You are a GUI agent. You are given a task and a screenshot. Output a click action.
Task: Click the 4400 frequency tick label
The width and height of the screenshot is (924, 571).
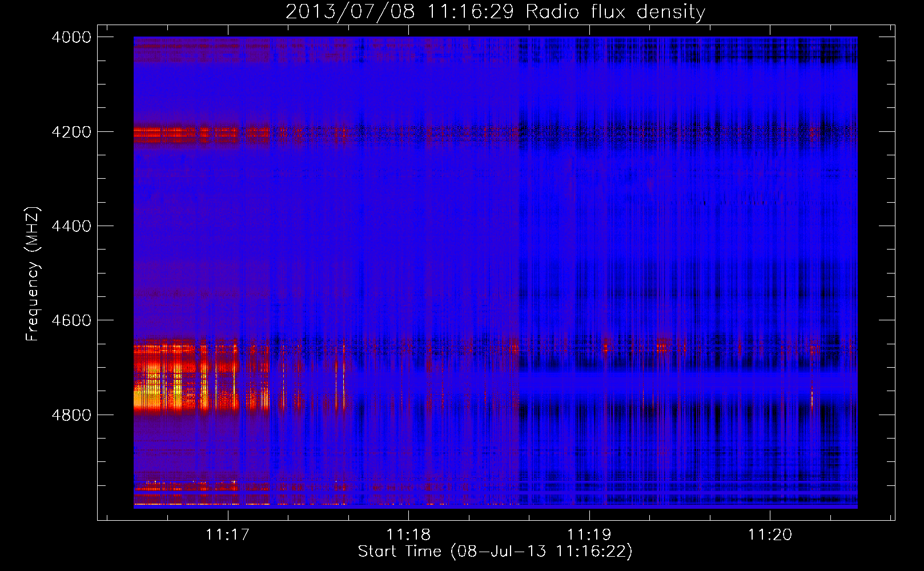tap(71, 226)
